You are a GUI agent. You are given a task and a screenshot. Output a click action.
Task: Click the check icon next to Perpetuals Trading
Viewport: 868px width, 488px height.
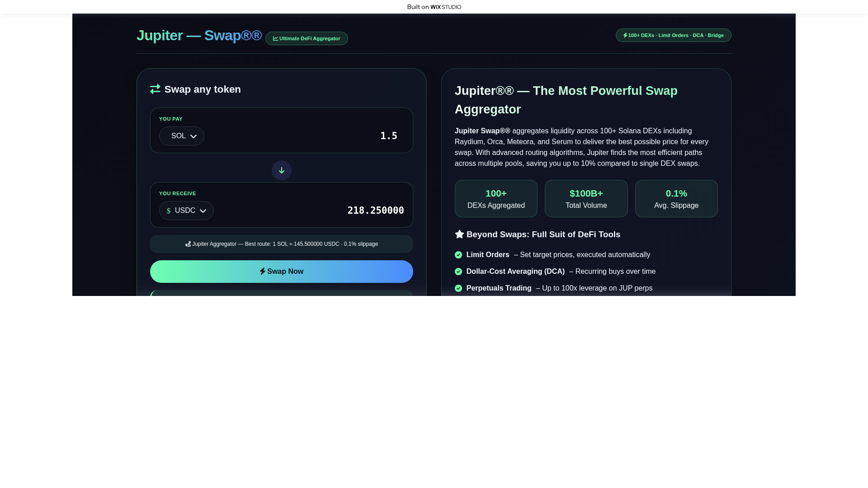coord(458,288)
